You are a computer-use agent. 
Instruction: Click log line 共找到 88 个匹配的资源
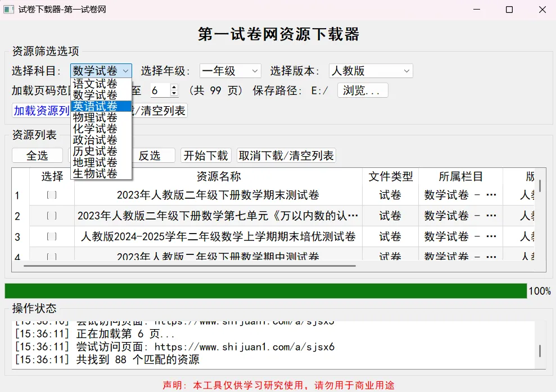pos(107,360)
